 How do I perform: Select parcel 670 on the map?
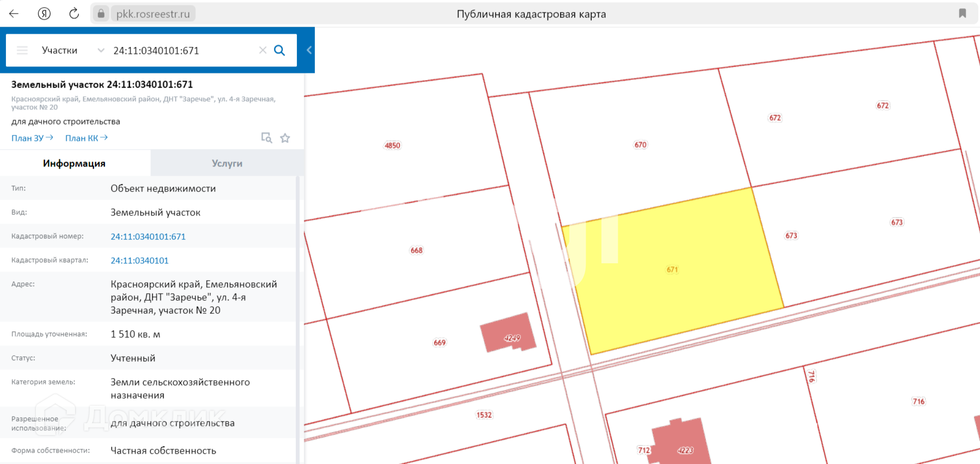coord(640,145)
